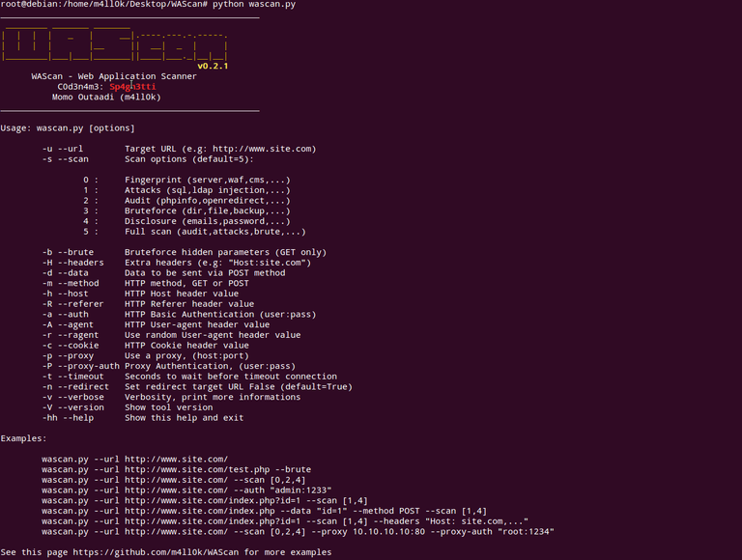Click the "Usage: wascan.py [options]" line
Screen dimensions: 742x560
pyautogui.click(x=68, y=127)
